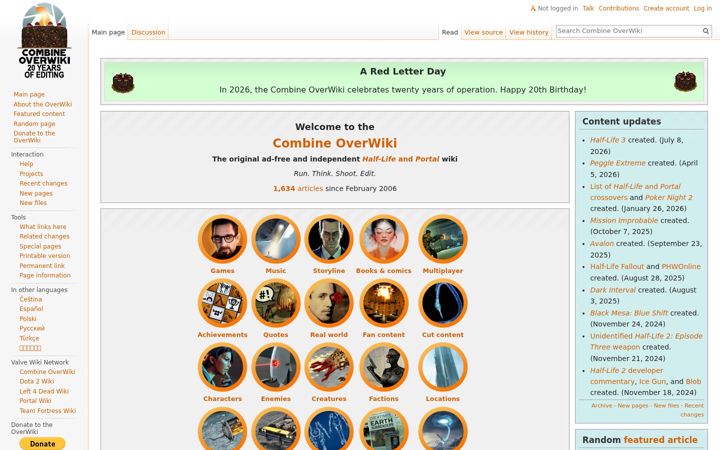Open the Mission Improbable article link

click(x=624, y=220)
